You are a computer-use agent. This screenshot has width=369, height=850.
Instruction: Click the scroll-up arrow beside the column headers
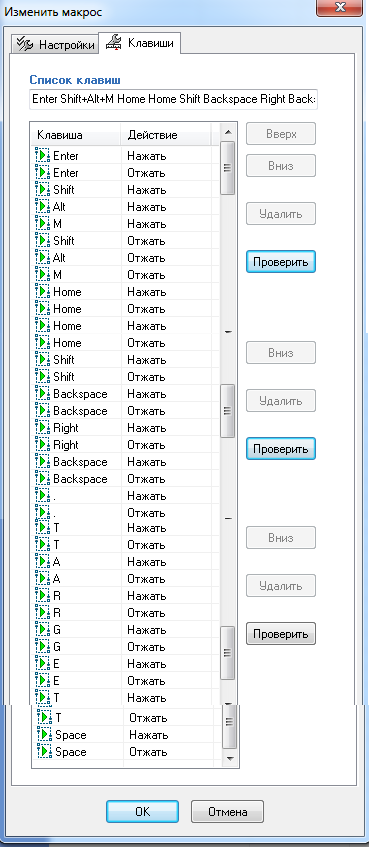click(228, 132)
